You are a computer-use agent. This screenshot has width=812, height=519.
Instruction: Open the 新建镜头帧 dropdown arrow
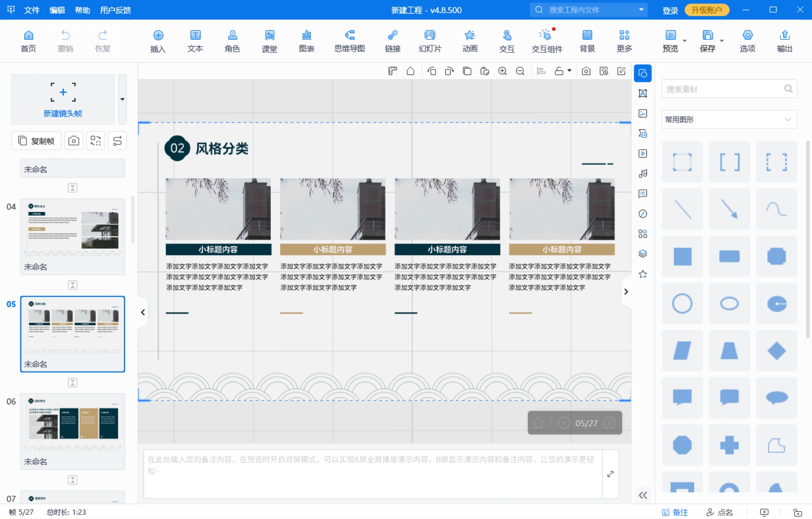[122, 99]
